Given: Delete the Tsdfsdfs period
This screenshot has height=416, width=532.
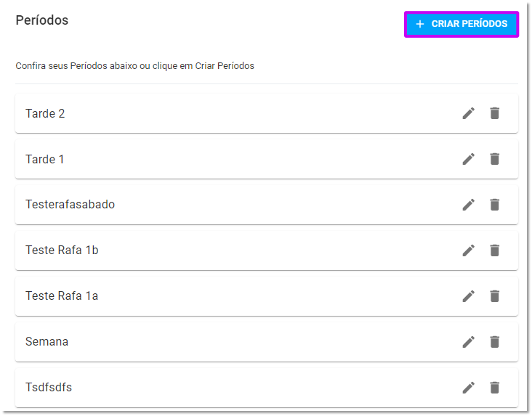Looking at the screenshot, I should click(x=495, y=388).
